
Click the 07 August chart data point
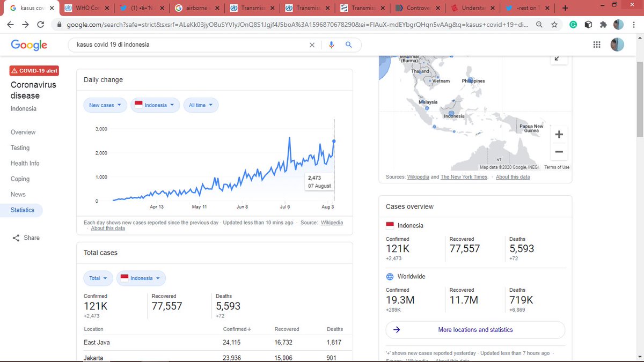334,141
